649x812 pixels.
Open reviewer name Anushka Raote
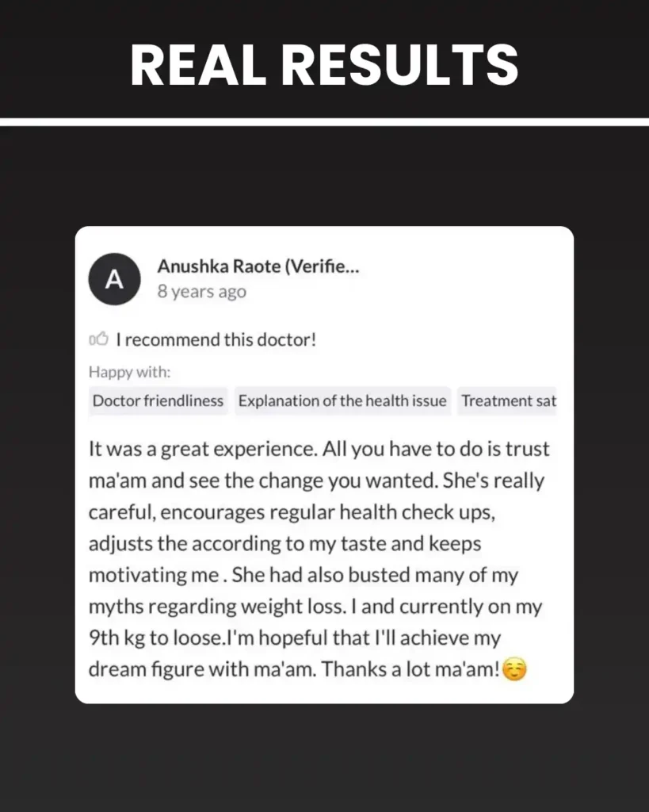[x=258, y=267]
